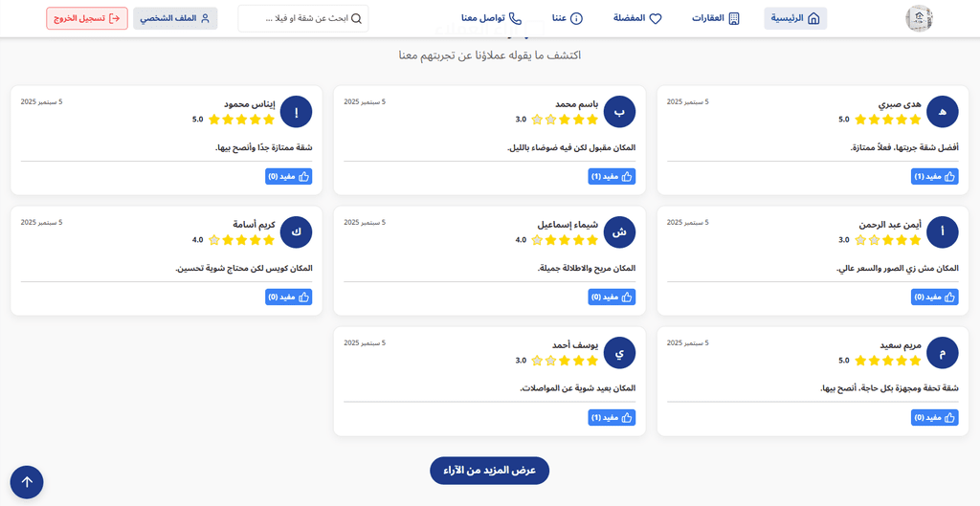Open the الملف الشخصي profile button
This screenshot has width=980, height=506.
pyautogui.click(x=175, y=18)
